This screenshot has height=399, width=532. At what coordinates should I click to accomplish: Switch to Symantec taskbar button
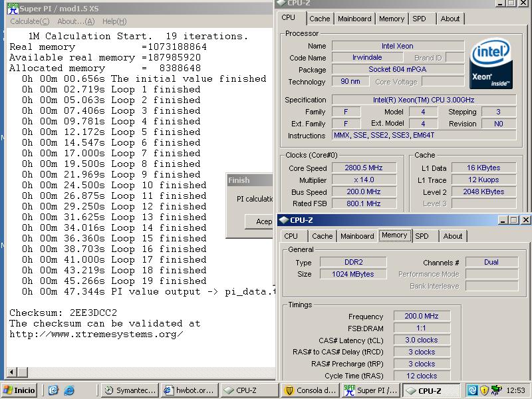tap(130, 390)
